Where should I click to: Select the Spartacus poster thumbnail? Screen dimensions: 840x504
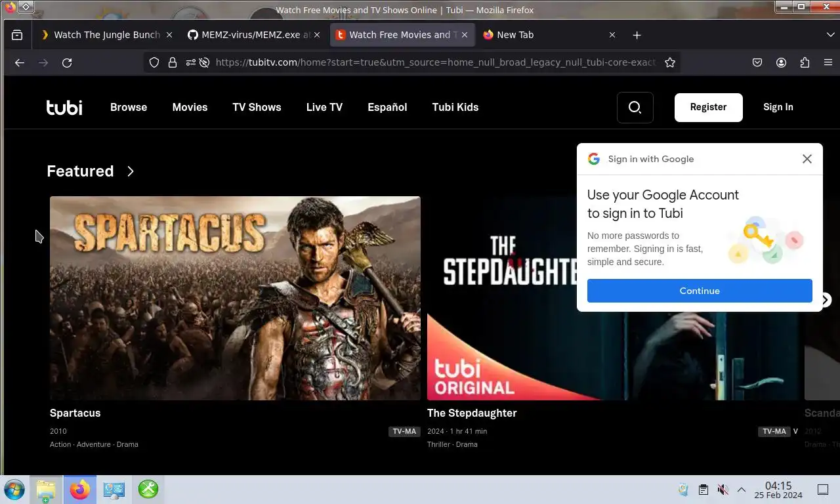click(235, 298)
